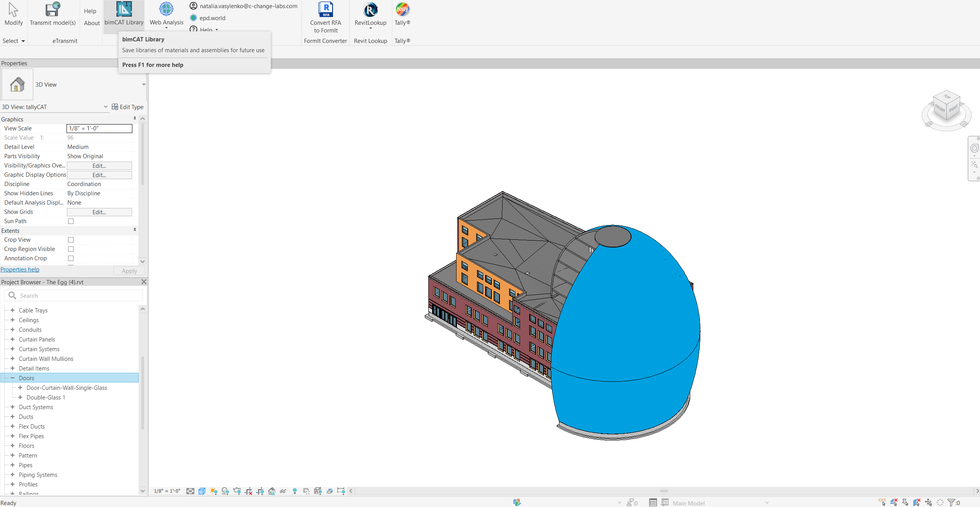The width and height of the screenshot is (980, 507).
Task: Expand the Curtain Panels tree node
Action: click(x=12, y=339)
